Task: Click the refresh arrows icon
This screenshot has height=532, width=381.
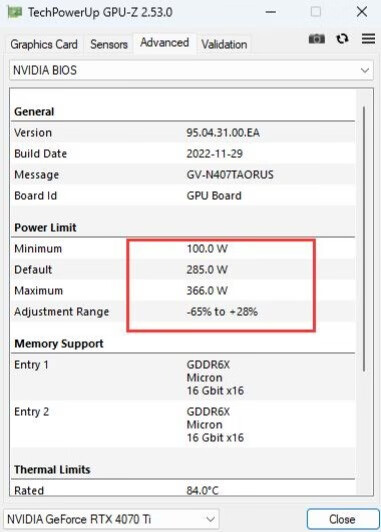Action: pos(342,39)
